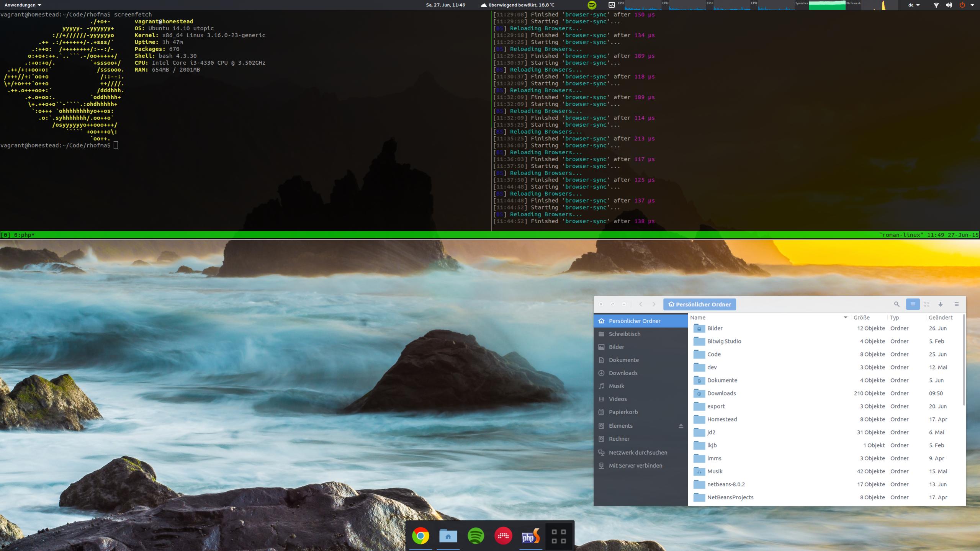Go back with the left arrow
The image size is (980, 551).
coord(641,304)
